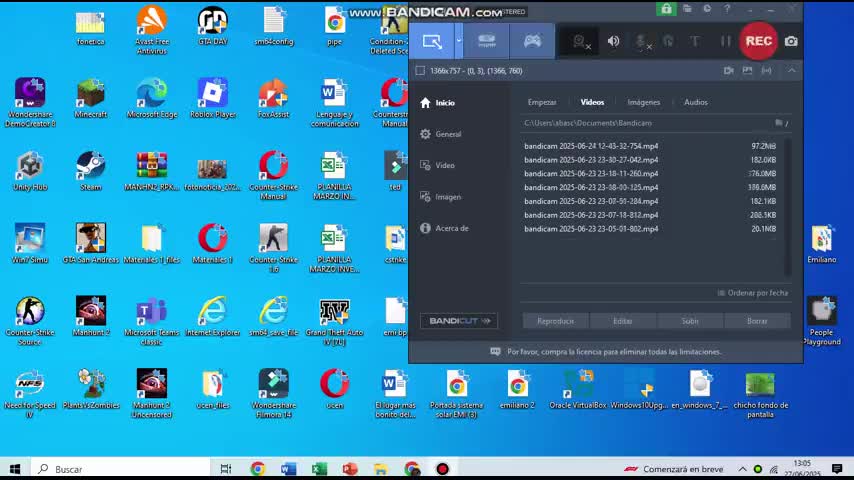Select People Playground desktop icon

pos(821,321)
